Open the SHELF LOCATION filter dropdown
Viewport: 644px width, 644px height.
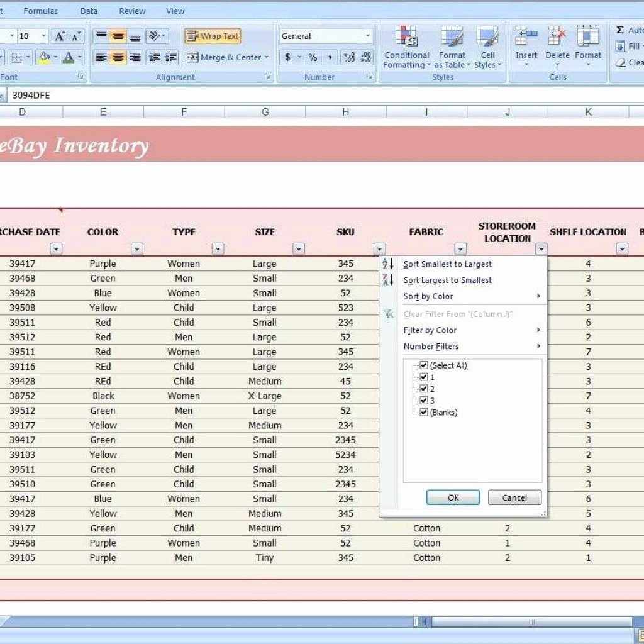[x=622, y=249]
